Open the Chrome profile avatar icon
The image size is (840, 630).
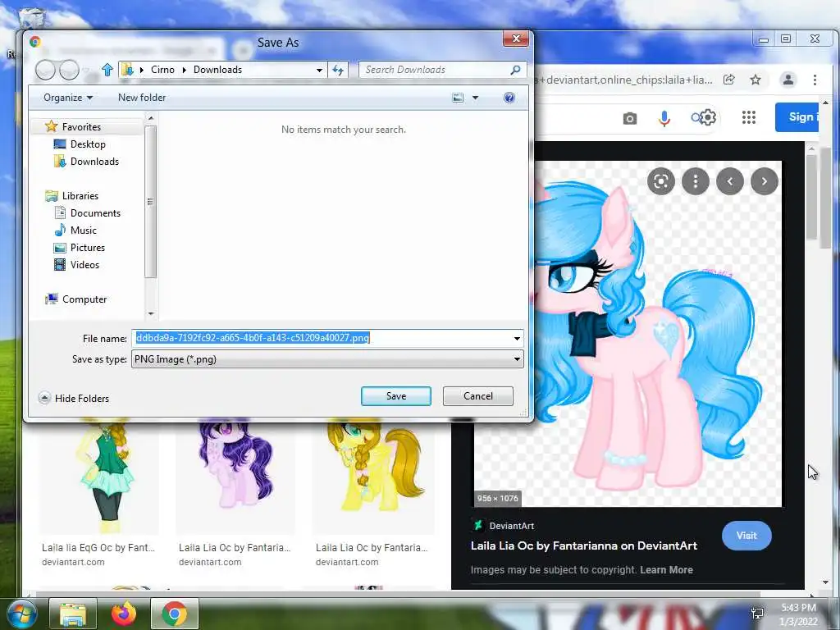click(x=788, y=80)
